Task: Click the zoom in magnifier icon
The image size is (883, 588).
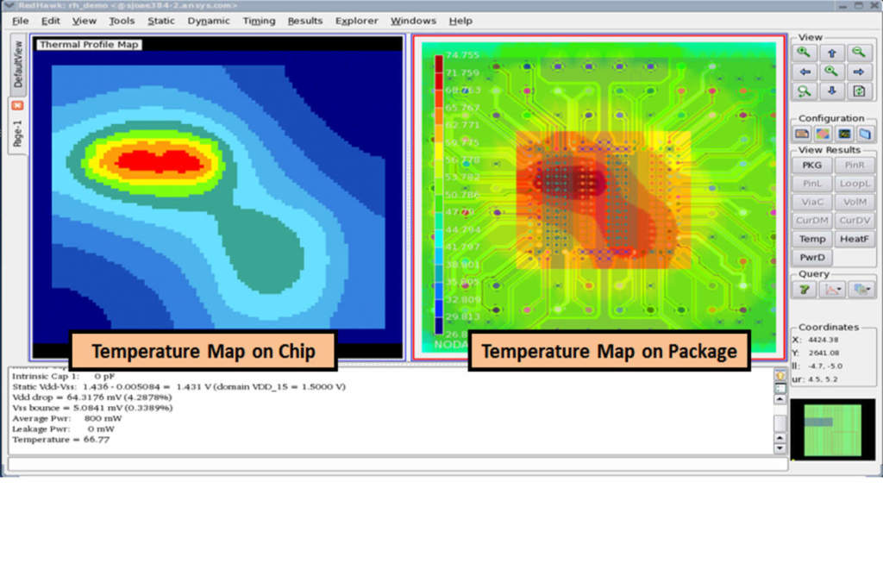Action: click(x=804, y=53)
